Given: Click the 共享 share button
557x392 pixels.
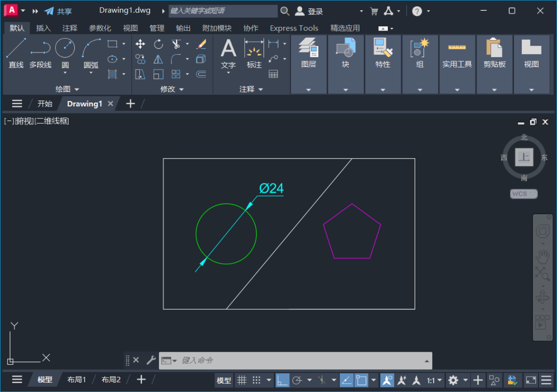Looking at the screenshot, I should (58, 11).
